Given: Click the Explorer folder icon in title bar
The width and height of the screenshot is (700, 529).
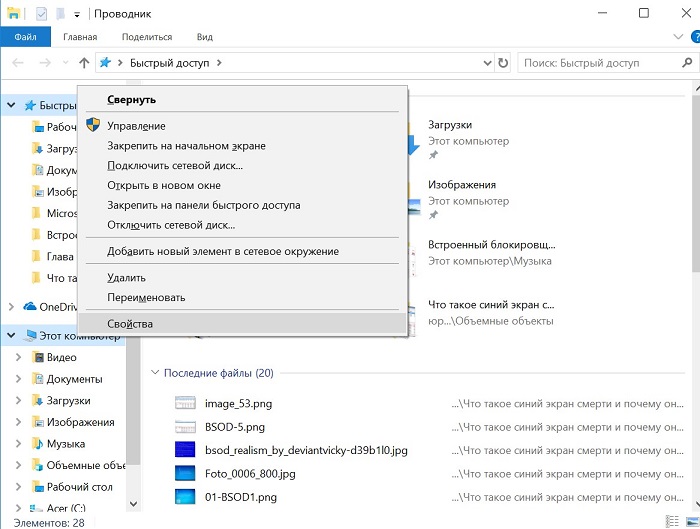Looking at the screenshot, I should [x=14, y=13].
